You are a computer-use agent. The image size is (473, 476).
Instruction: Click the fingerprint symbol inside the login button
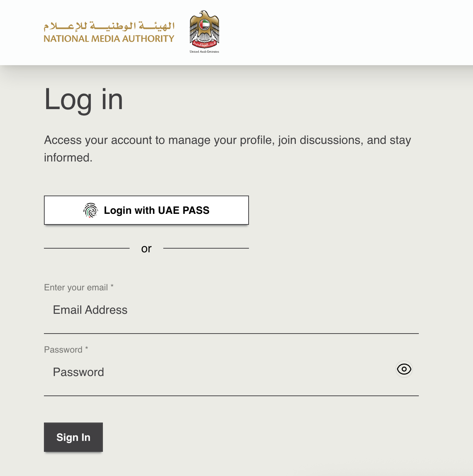[91, 210]
